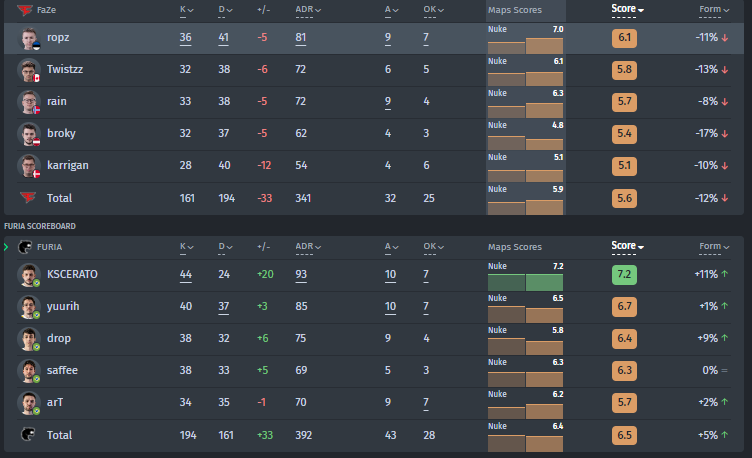The width and height of the screenshot is (752, 458).
Task: Open rain player profile link
Action: pos(57,101)
